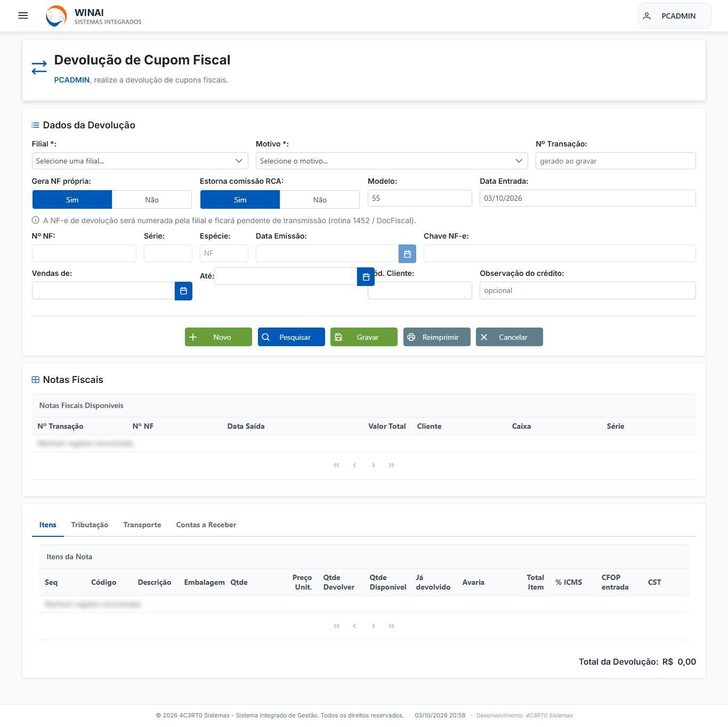The width and height of the screenshot is (728, 727).
Task: Select Sim for Estorna comissão RCA
Action: point(240,200)
